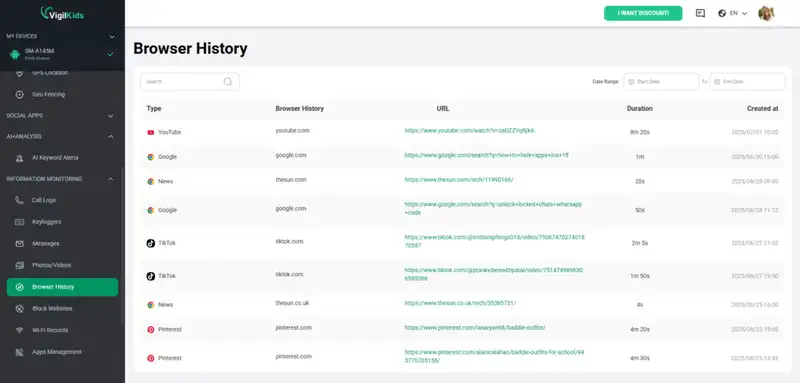Expand the Social Apps section
Screen dimensions: 800x383
tap(111, 116)
